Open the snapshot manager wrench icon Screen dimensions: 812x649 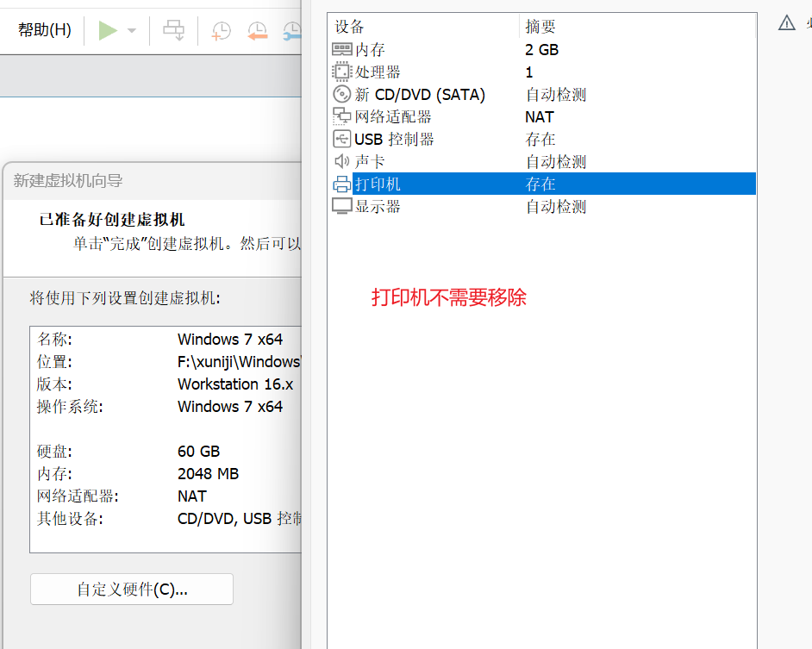click(x=292, y=31)
